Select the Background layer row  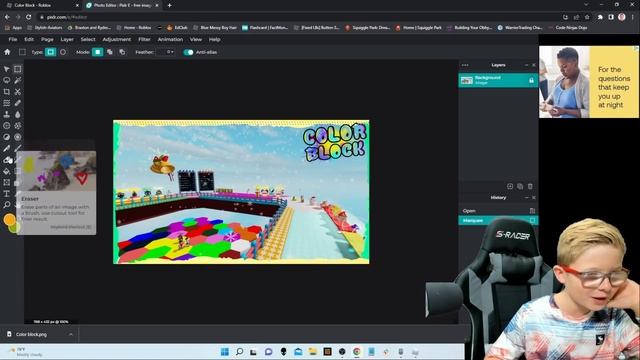tap(498, 80)
